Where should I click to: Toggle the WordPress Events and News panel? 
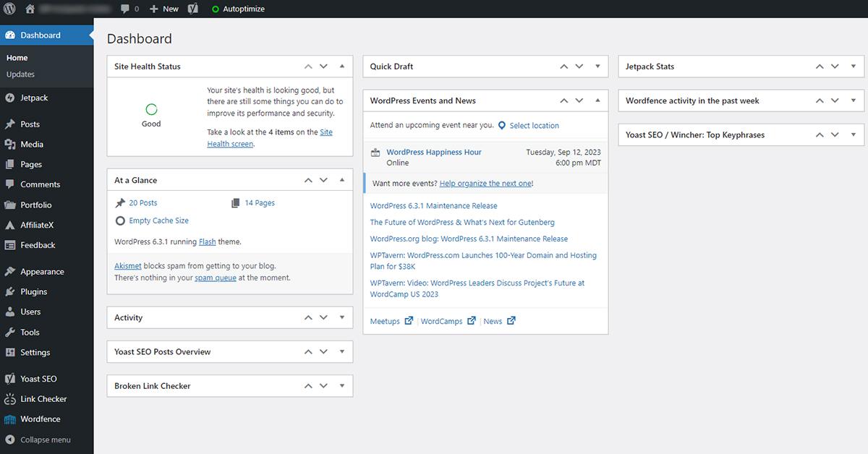[x=597, y=100]
